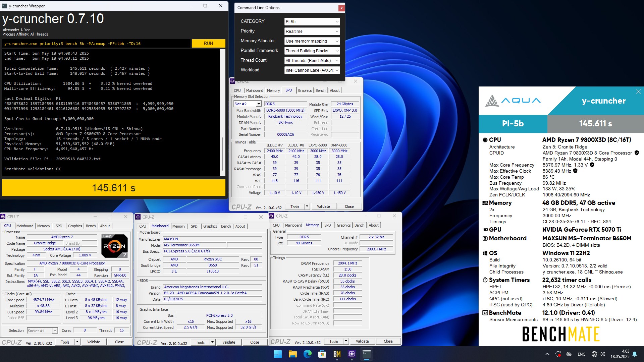Open Graphics tab in Mainboard CPU-Z window
Viewport: 644px width, 362px height.
pyautogui.click(x=210, y=226)
